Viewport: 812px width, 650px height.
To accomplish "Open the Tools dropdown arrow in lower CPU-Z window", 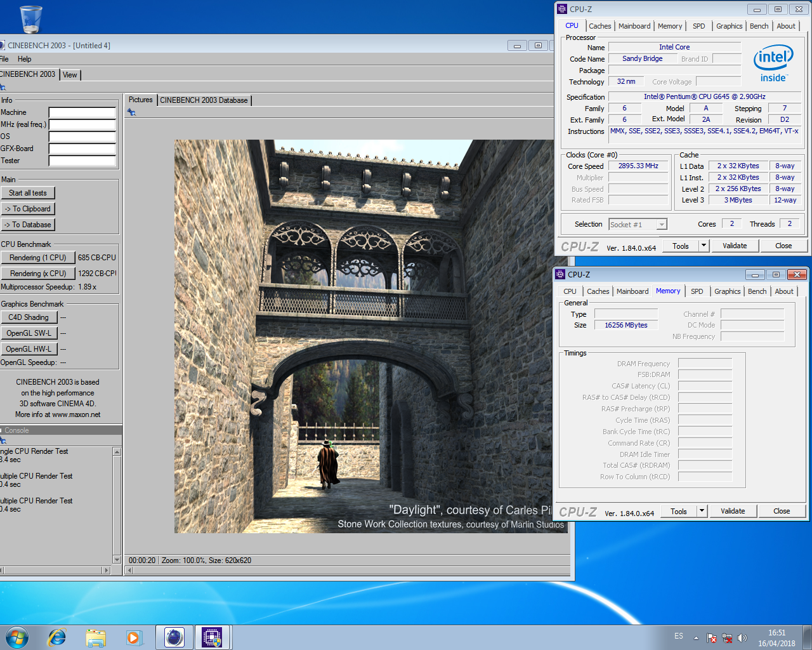I will click(701, 511).
